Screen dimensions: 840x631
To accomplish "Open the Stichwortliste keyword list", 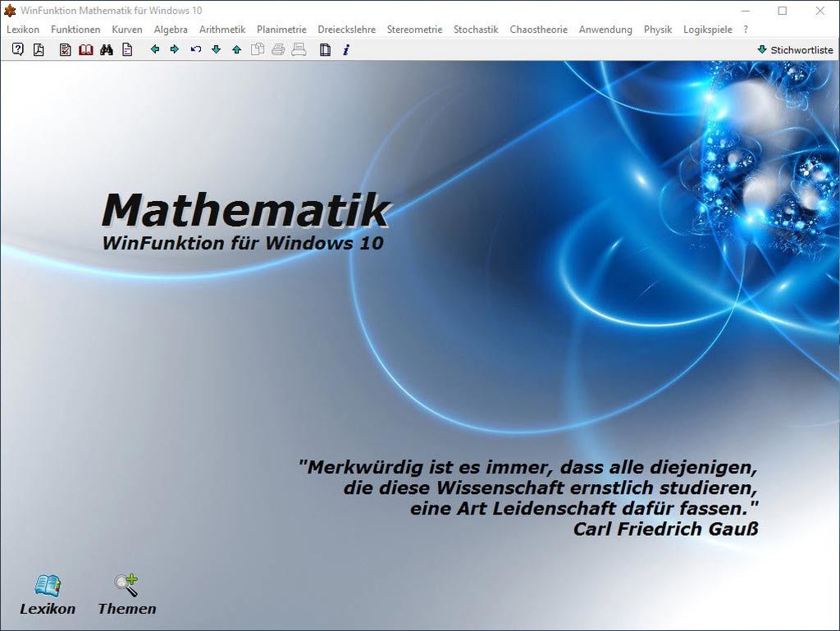I will pyautogui.click(x=796, y=50).
